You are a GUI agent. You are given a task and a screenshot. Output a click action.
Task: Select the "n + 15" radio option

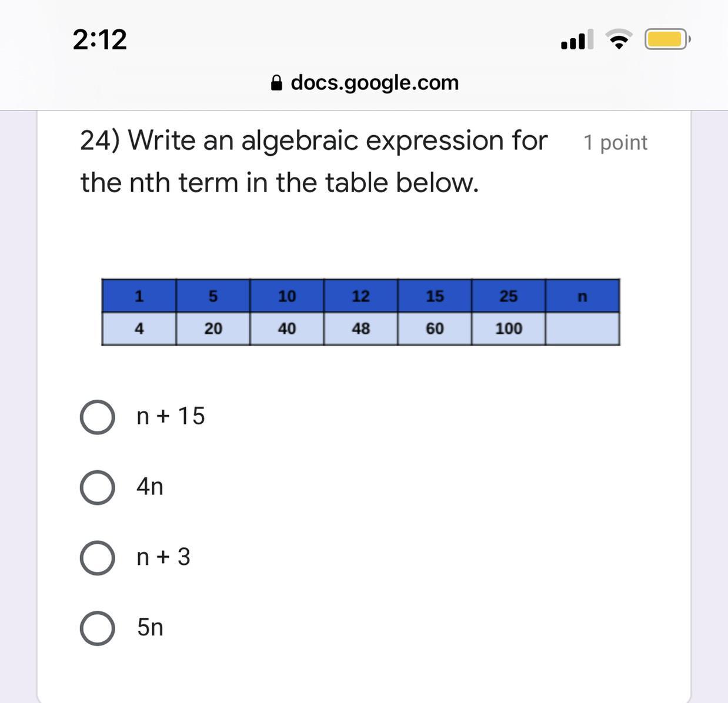coord(97,417)
